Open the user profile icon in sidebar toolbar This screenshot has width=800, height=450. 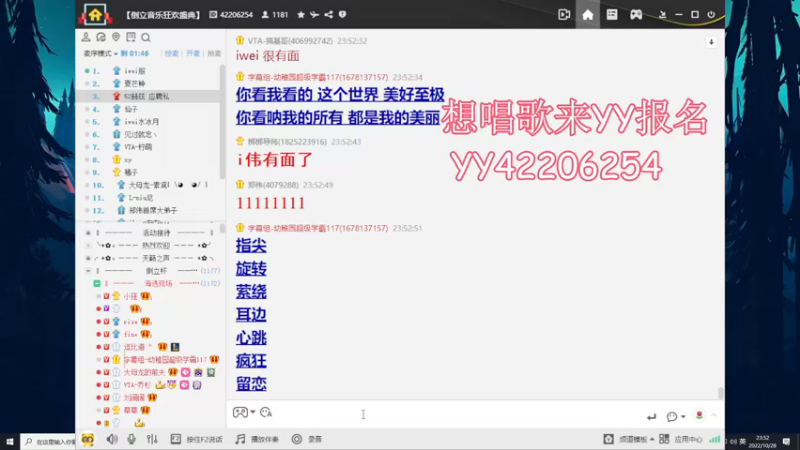(x=86, y=37)
